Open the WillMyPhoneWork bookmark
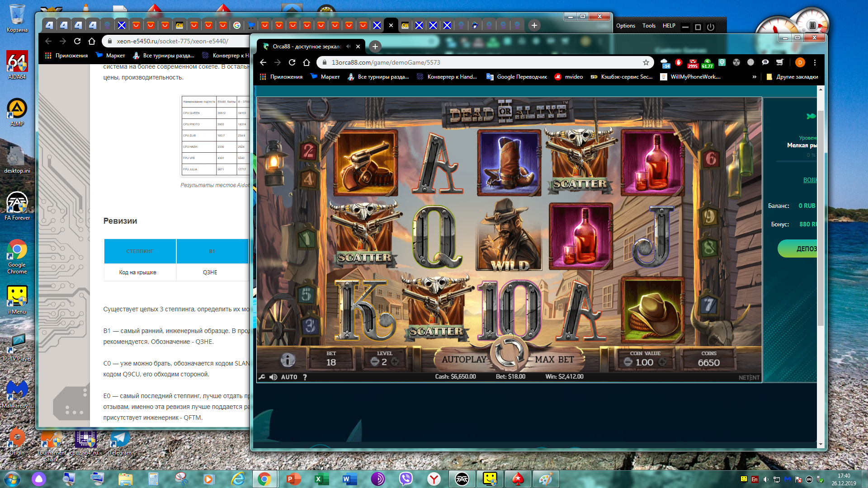The height and width of the screenshot is (488, 868). 690,77
